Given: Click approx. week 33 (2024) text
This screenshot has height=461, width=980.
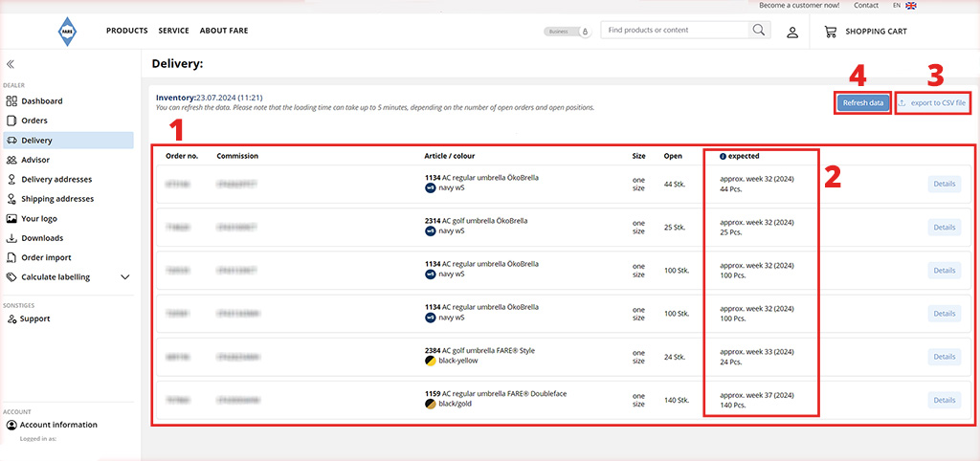Looking at the screenshot, I should click(757, 352).
